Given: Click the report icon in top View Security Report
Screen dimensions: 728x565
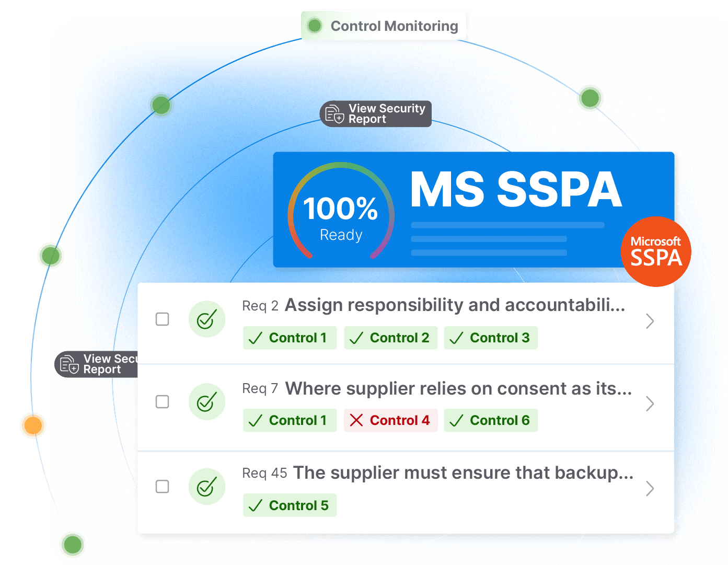Looking at the screenshot, I should pos(334,114).
